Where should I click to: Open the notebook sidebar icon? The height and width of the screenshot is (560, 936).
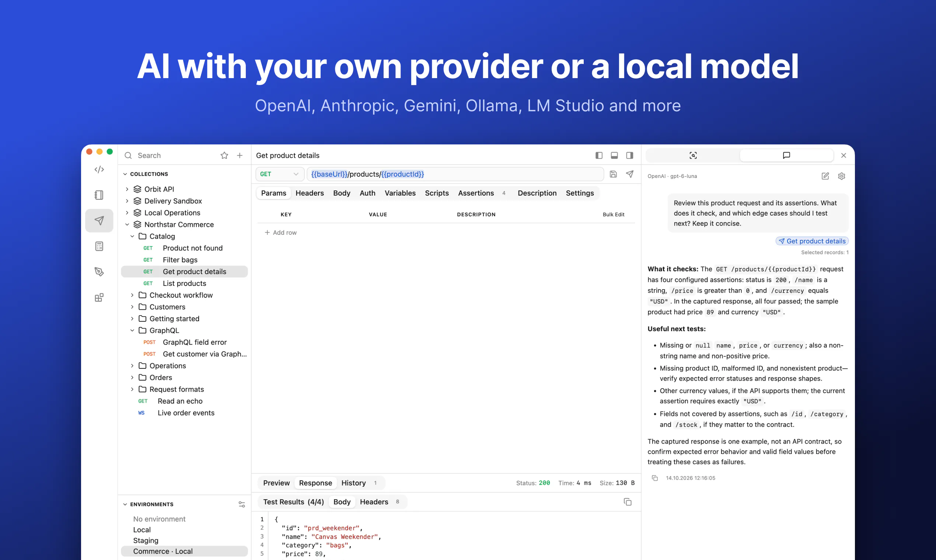coord(99,195)
